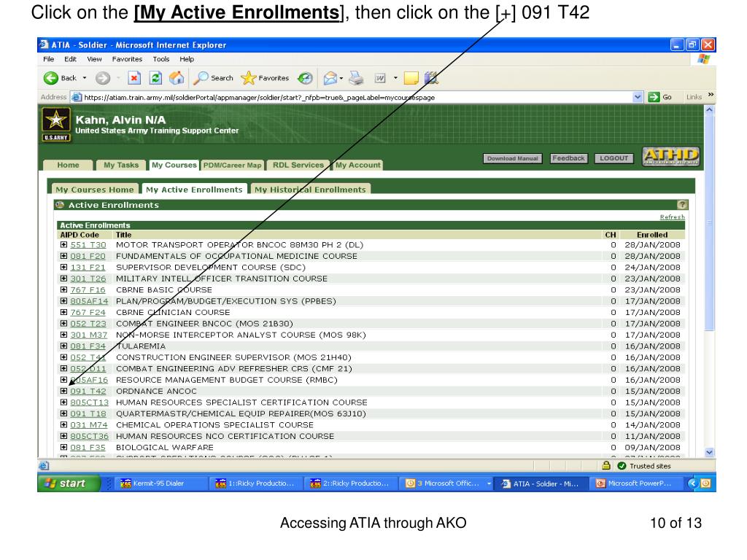
Task: Click the LOGOUT button
Action: (614, 158)
